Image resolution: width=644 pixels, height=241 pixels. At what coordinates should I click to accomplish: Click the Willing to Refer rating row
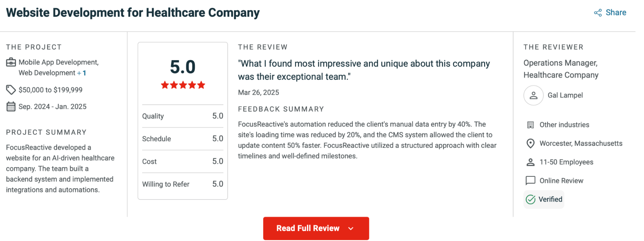click(182, 184)
